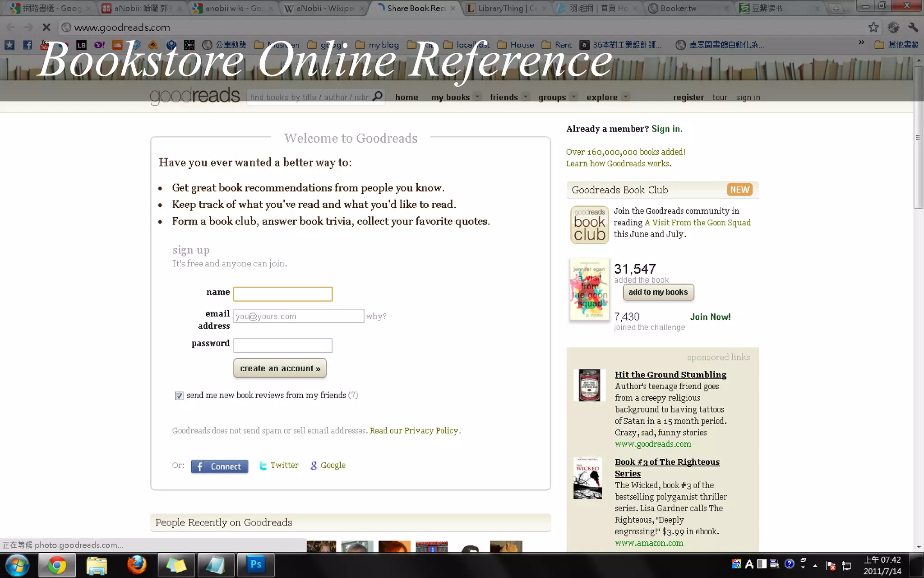Switch to the 豆瓣读书 tab

pos(779,8)
